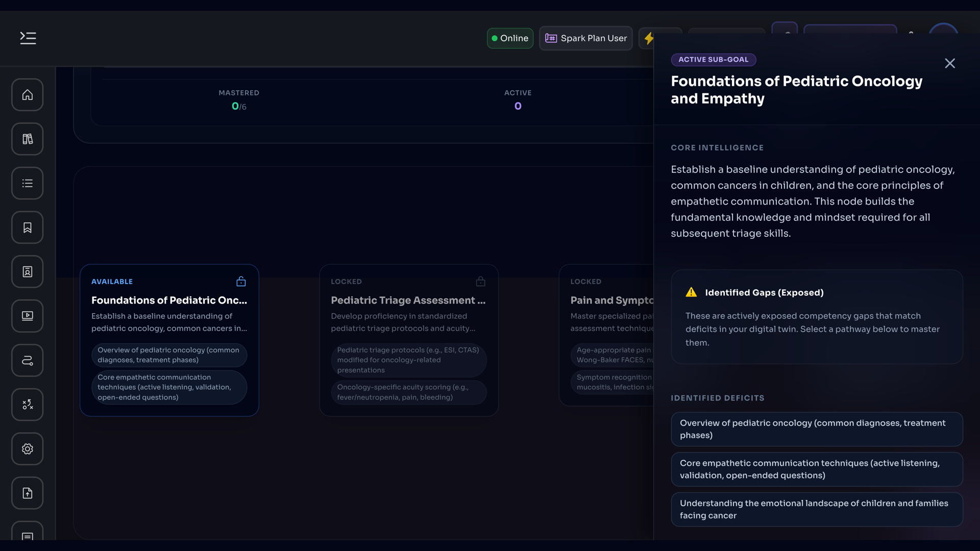Screen dimensions: 980x551
Task: Toggle the sidebar menu icon
Action: coord(28,38)
